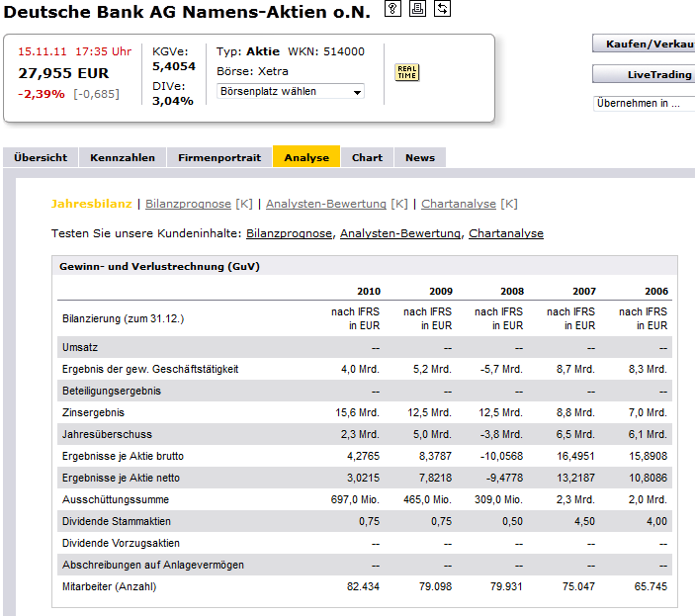Viewport: 695px width, 616px height.
Task: Switch to the Übersicht tab
Action: 41,157
